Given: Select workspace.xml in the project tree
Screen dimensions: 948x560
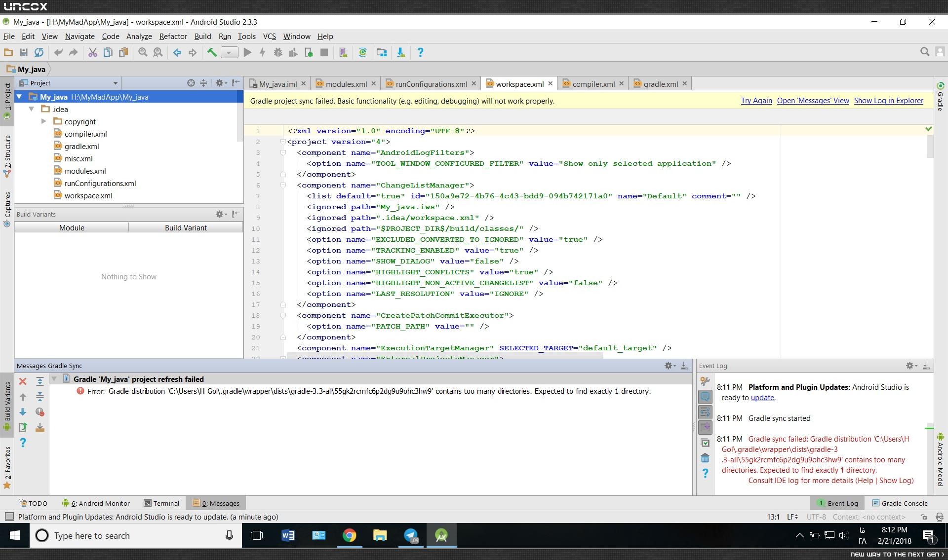Looking at the screenshot, I should [x=88, y=195].
